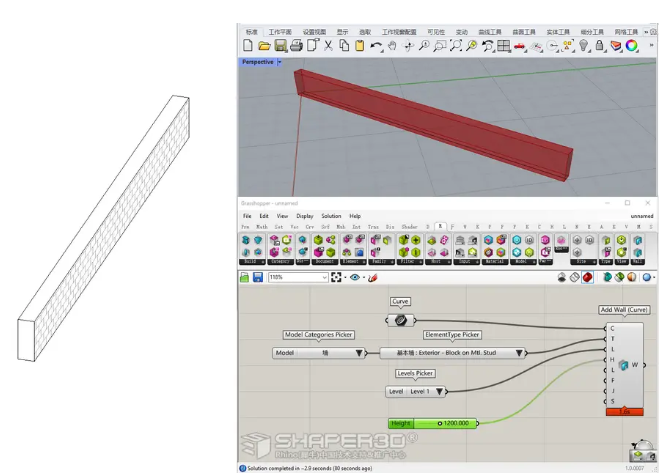
Task: Click Grasshopper's save file icon
Action: 258,277
